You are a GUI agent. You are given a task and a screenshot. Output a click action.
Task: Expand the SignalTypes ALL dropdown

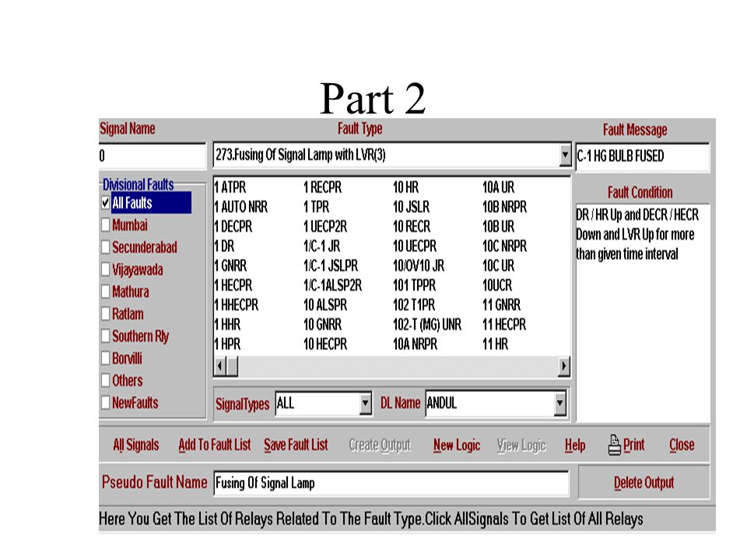(x=365, y=404)
